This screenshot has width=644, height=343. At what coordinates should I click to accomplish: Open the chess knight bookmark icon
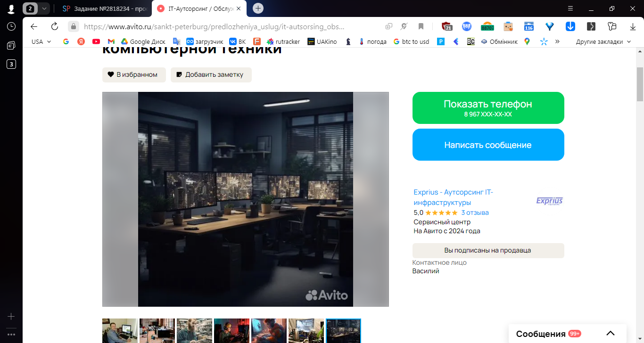coord(348,41)
